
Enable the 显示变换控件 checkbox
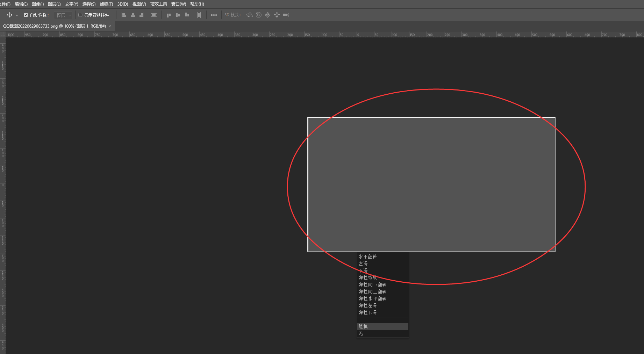pyautogui.click(x=80, y=15)
